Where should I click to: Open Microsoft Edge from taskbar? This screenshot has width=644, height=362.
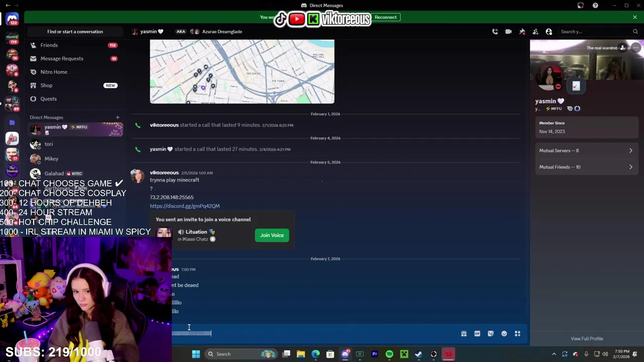[315, 354]
